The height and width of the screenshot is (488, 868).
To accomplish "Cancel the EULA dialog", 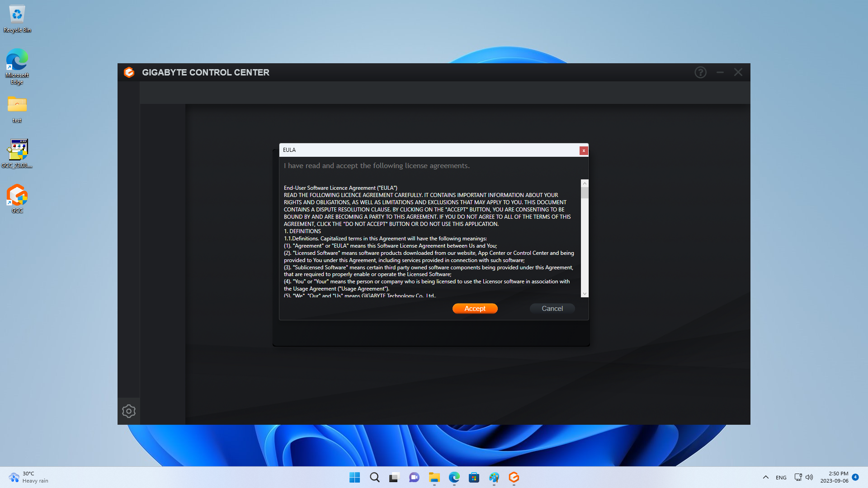I will [x=552, y=309].
